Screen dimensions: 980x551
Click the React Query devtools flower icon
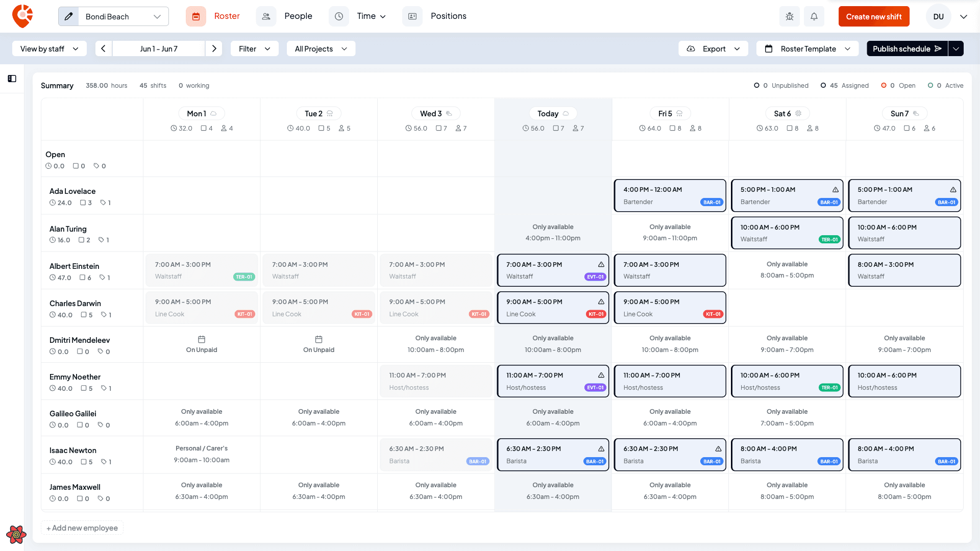coord(16,535)
